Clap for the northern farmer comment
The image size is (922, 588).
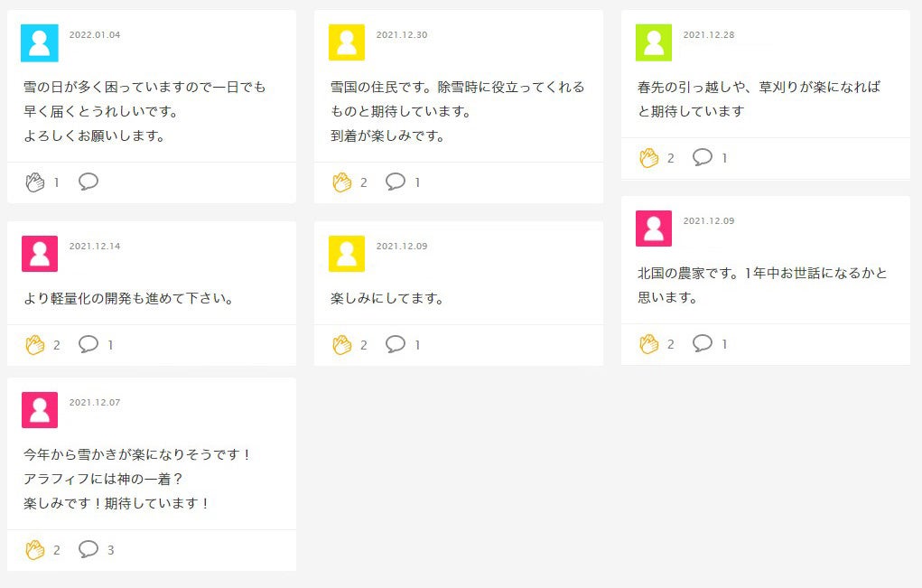click(x=648, y=344)
